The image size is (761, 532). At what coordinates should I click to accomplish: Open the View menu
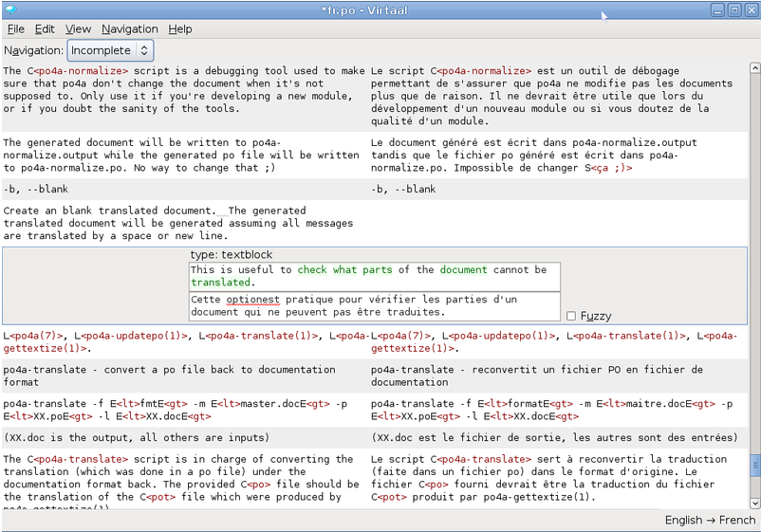(x=78, y=29)
